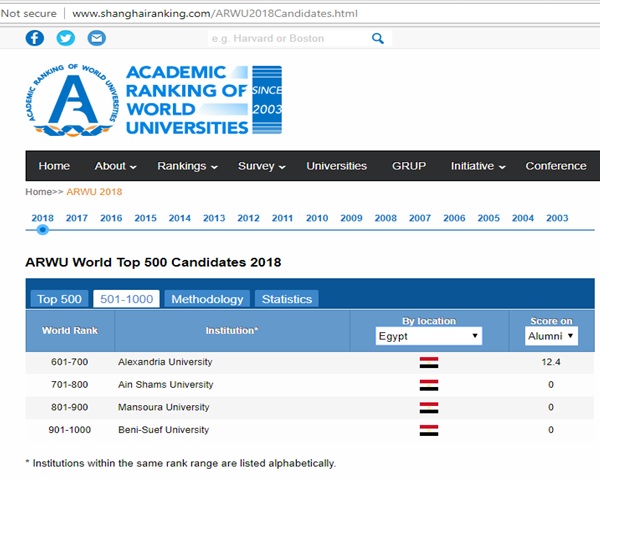This screenshot has width=632, height=536.
Task: Select year 2018 on timeline
Action: 42,218
